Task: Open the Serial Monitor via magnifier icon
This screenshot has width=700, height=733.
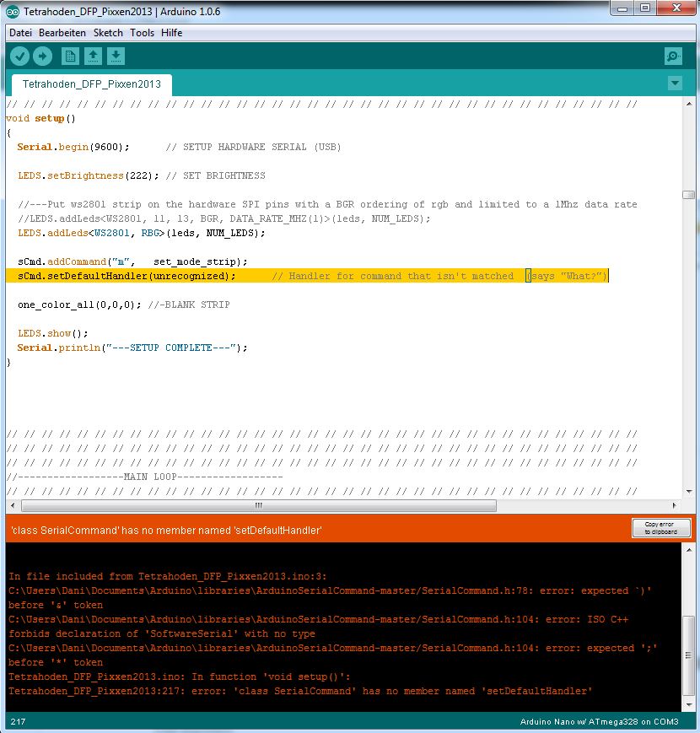Action: (673, 56)
